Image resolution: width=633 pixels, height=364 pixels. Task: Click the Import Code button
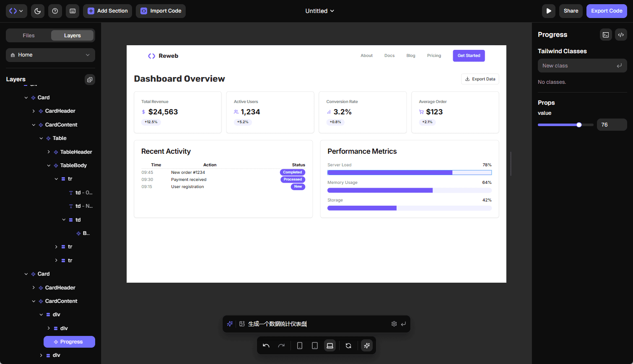(x=161, y=11)
